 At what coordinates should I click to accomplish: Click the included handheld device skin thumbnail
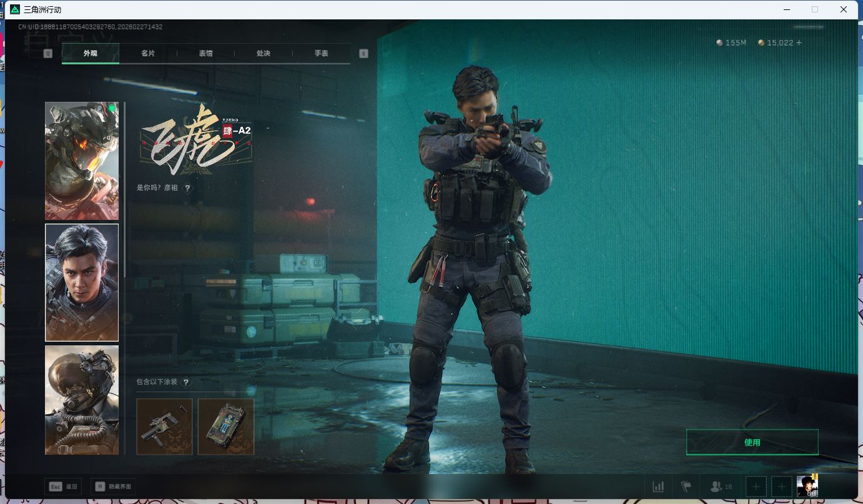point(226,427)
